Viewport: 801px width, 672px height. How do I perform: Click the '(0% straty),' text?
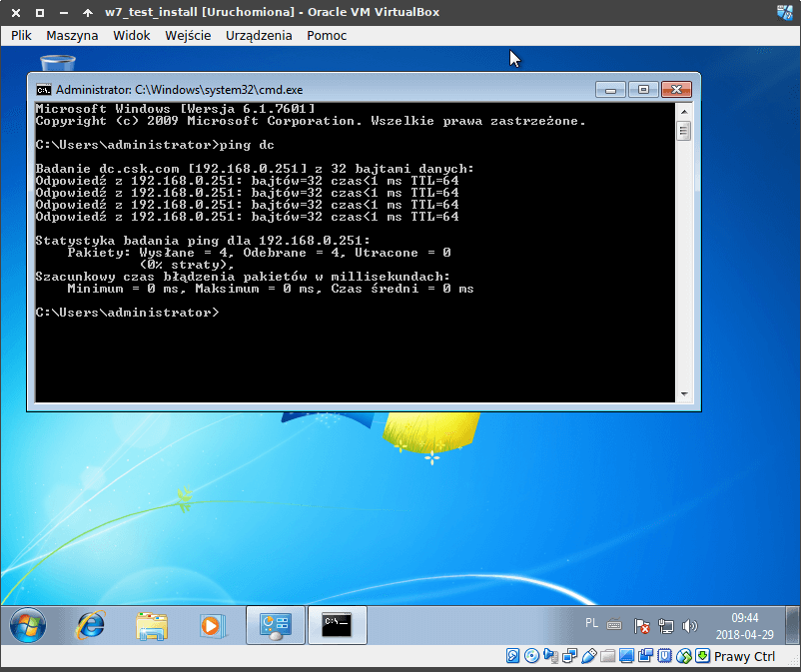(187, 265)
